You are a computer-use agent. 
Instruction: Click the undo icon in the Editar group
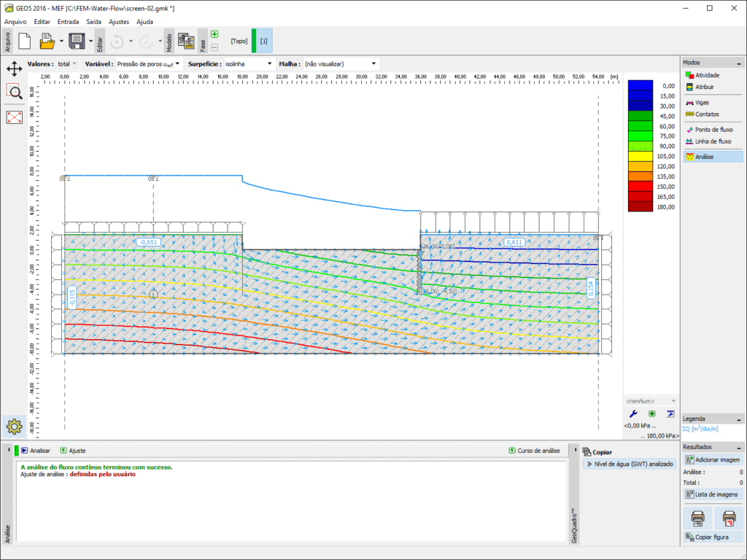[x=117, y=42]
